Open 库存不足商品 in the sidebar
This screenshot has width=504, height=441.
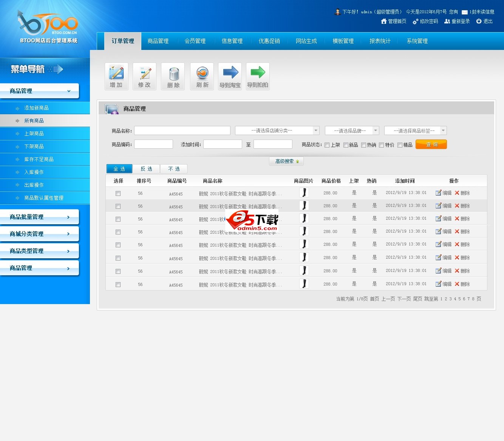pos(39,160)
